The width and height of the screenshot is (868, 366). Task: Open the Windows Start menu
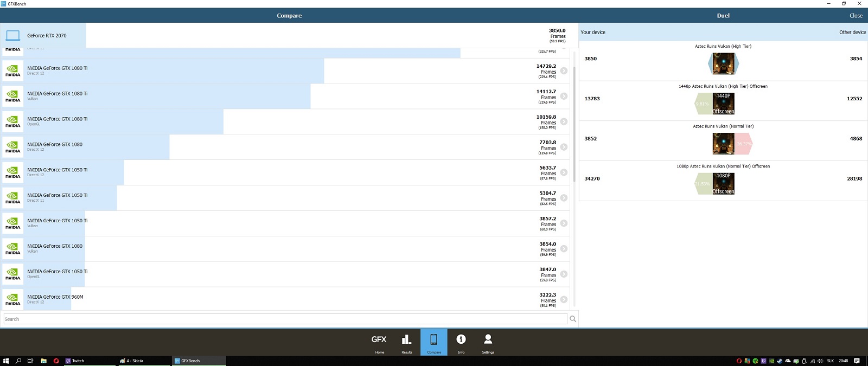tap(6, 361)
